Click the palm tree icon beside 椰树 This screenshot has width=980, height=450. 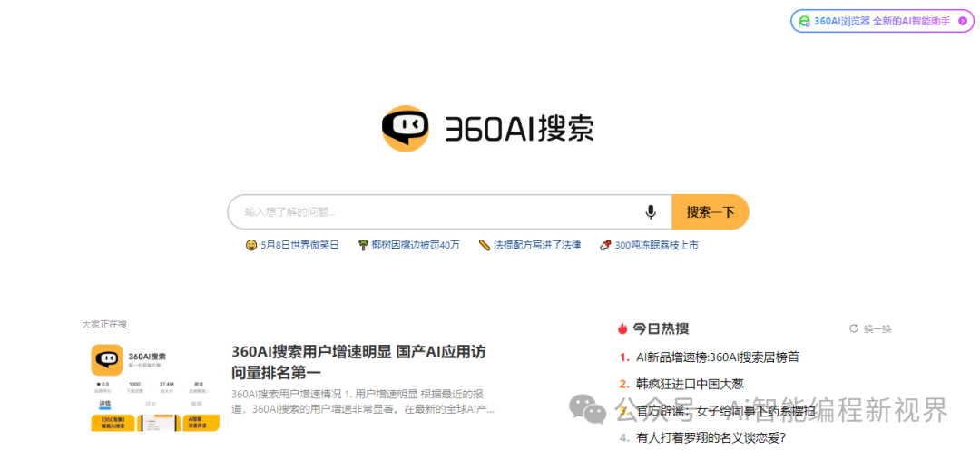(362, 245)
